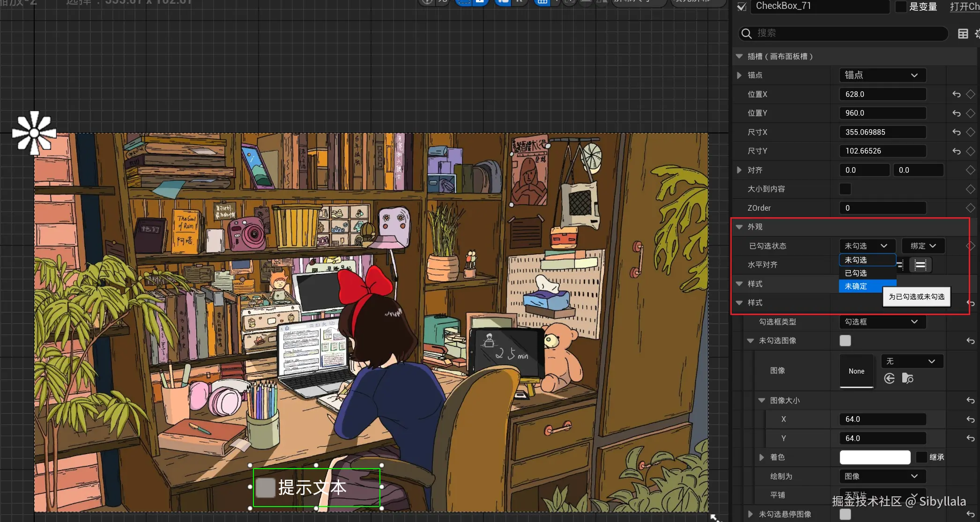This screenshot has height=522, width=980.
Task: Click the 绑定 bind button
Action: (923, 246)
